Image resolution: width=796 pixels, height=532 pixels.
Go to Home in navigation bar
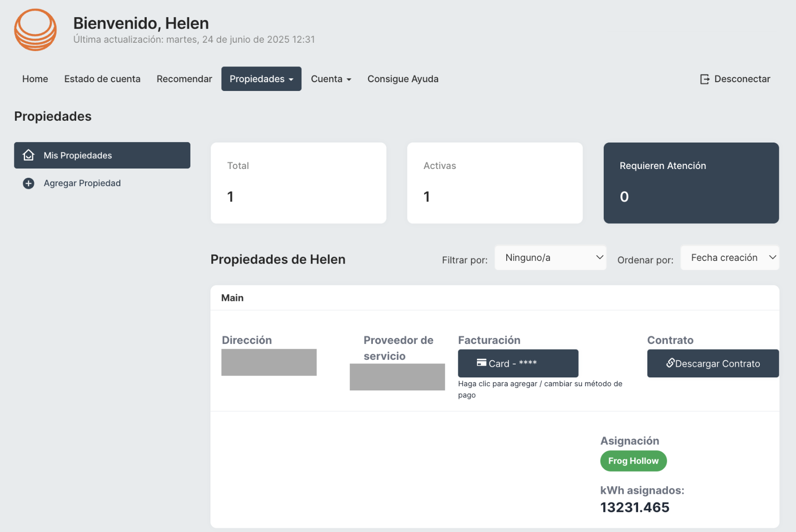click(x=35, y=79)
